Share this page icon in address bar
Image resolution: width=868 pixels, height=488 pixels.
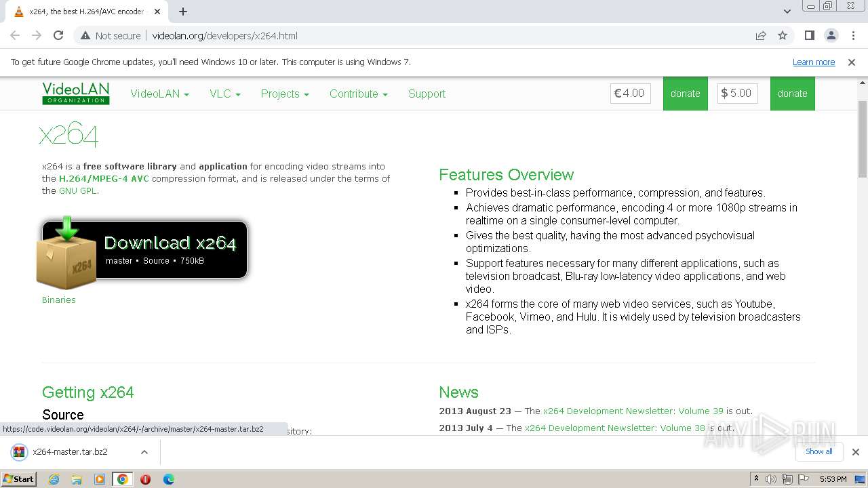(761, 35)
